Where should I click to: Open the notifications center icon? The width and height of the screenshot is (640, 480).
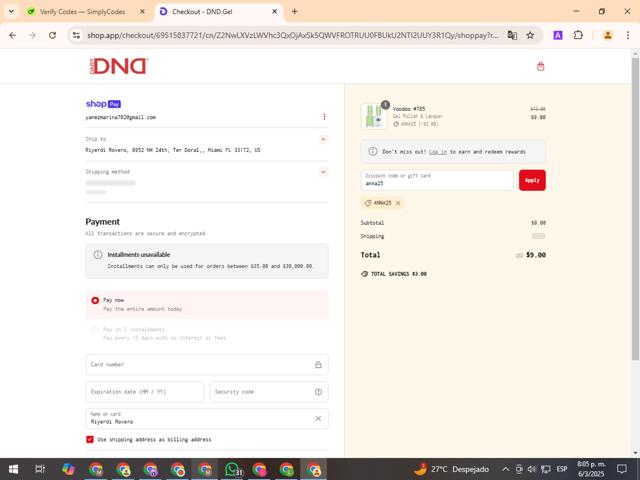622,469
